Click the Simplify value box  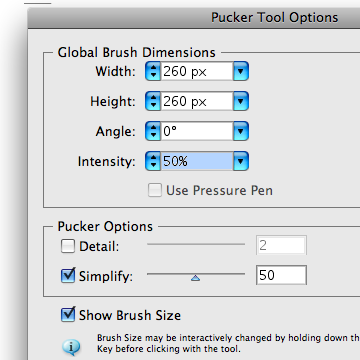tap(281, 275)
